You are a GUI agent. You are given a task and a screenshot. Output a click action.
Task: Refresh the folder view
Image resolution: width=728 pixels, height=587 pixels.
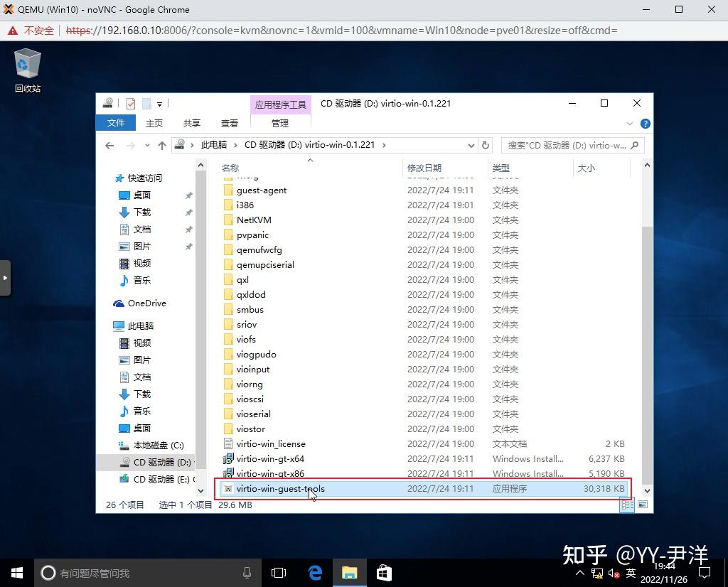[x=486, y=145]
